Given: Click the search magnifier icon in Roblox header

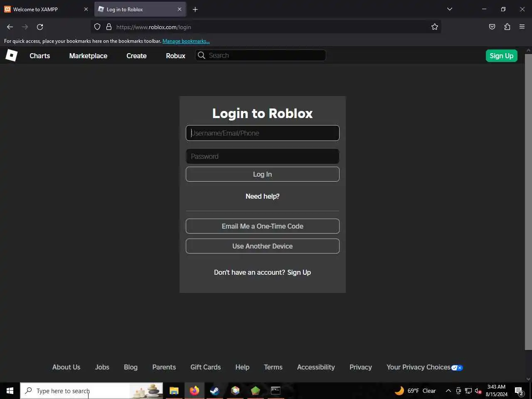Looking at the screenshot, I should click(x=202, y=55).
